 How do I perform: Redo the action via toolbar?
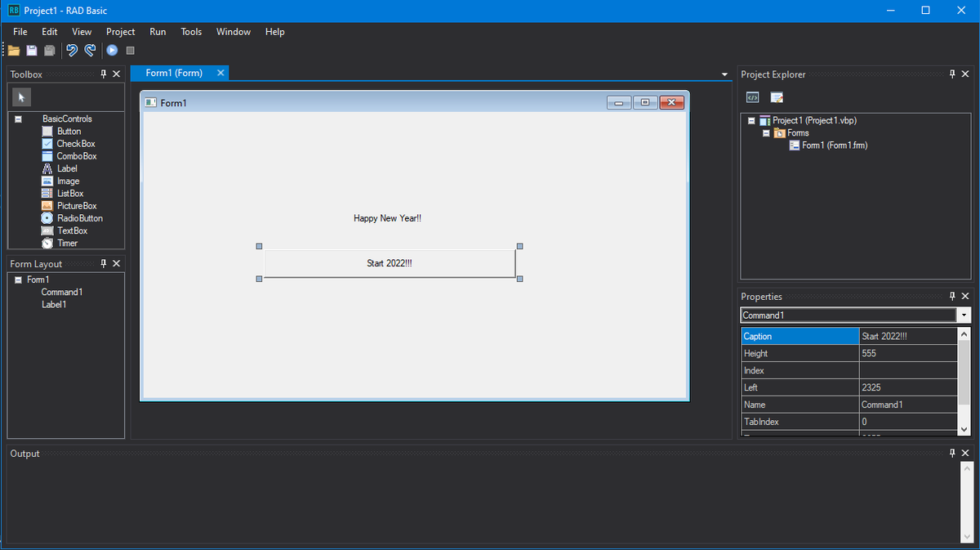click(x=90, y=51)
